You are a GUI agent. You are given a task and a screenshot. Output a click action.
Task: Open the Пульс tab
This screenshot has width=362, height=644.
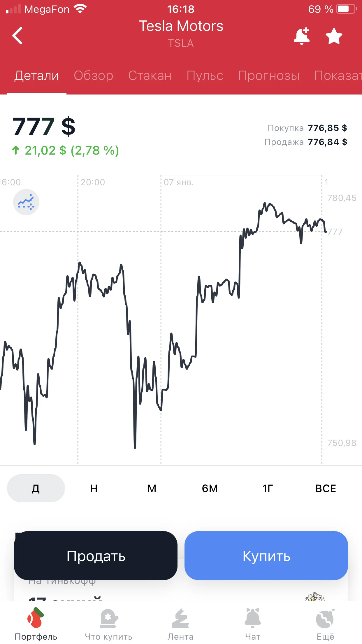point(205,76)
